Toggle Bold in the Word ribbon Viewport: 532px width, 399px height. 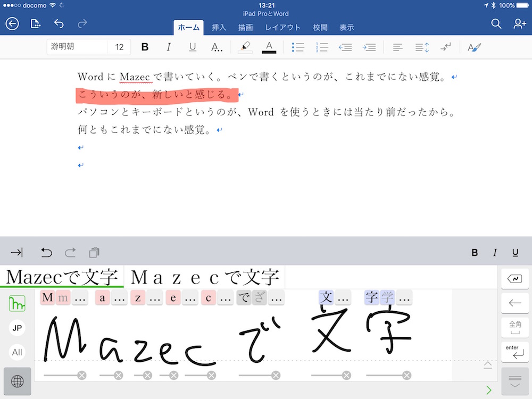145,47
